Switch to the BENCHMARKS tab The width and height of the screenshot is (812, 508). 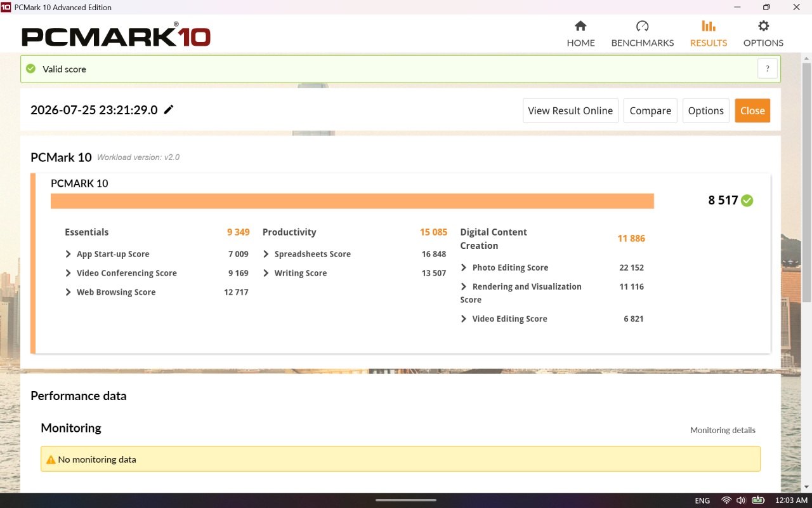tap(642, 34)
